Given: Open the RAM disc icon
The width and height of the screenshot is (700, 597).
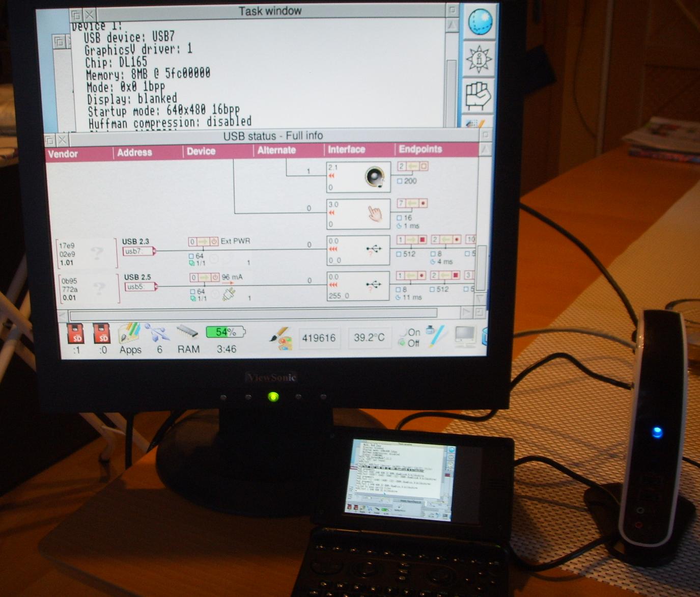Looking at the screenshot, I should [188, 334].
